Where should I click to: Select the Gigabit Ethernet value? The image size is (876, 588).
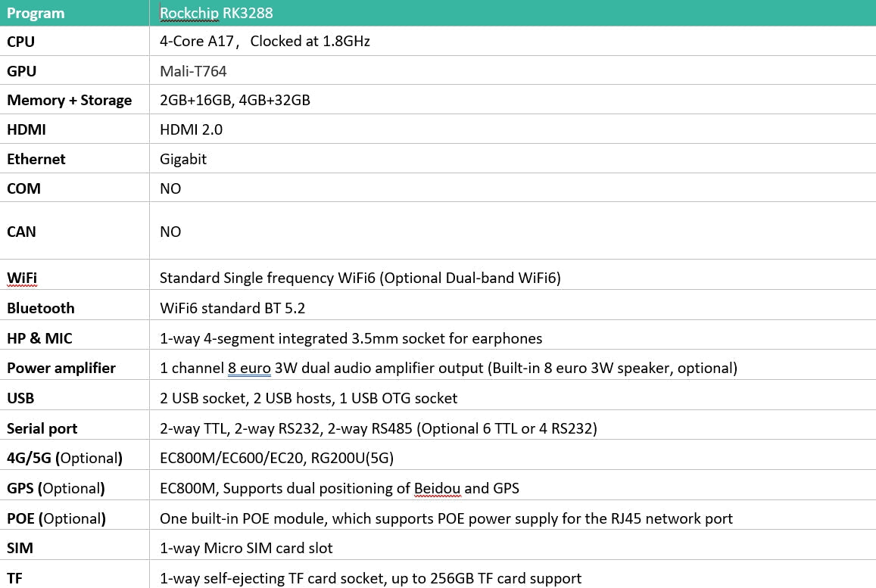[183, 159]
